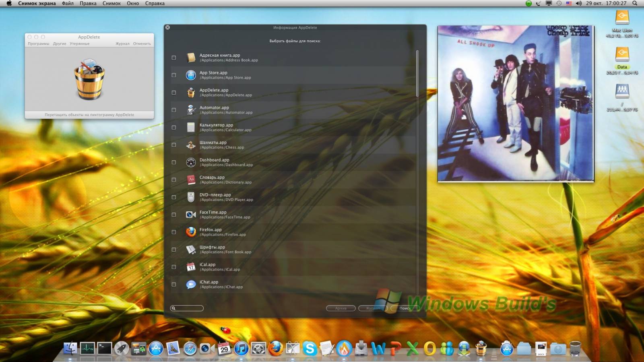
Task: Select the AppDelete.app checkbox
Action: click(x=174, y=93)
